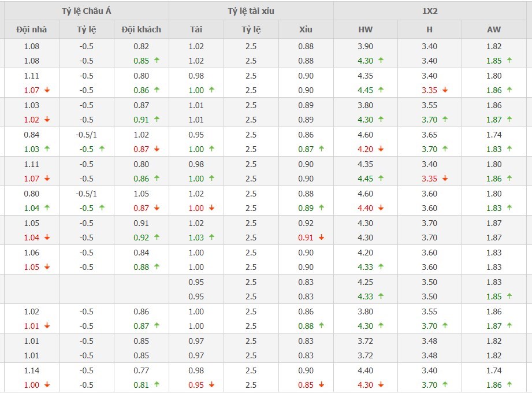Click red down arrow next to 1.05
532x393 pixels.
point(47,267)
